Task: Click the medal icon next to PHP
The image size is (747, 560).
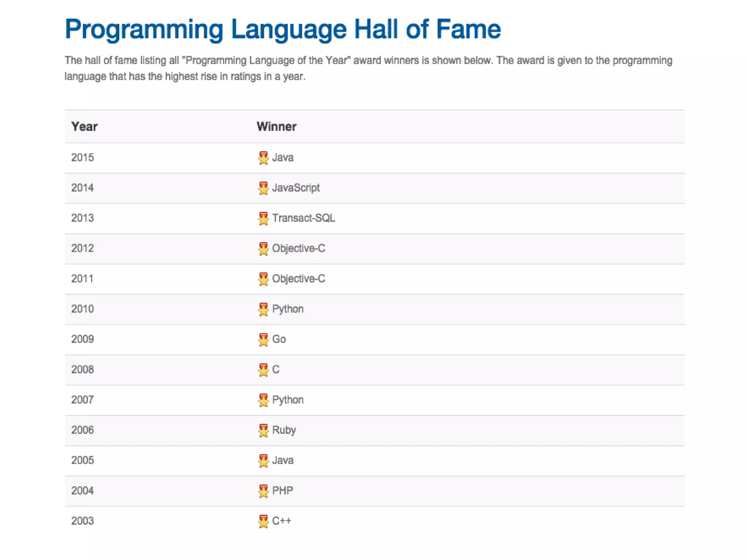Action: pos(263,491)
